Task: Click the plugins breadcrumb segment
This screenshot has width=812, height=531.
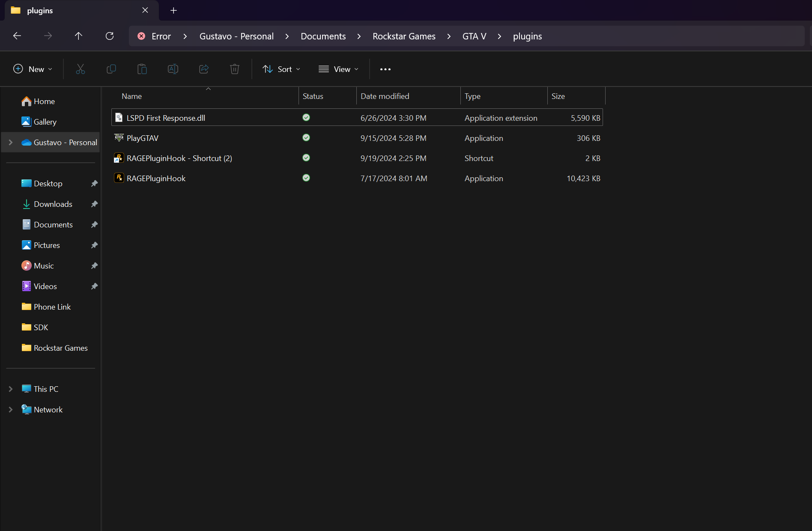Action: [x=527, y=36]
